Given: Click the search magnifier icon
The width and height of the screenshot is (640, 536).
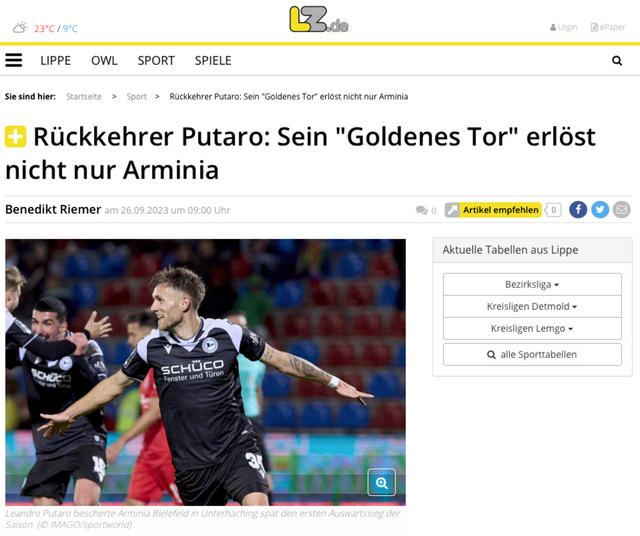Looking at the screenshot, I should [617, 61].
